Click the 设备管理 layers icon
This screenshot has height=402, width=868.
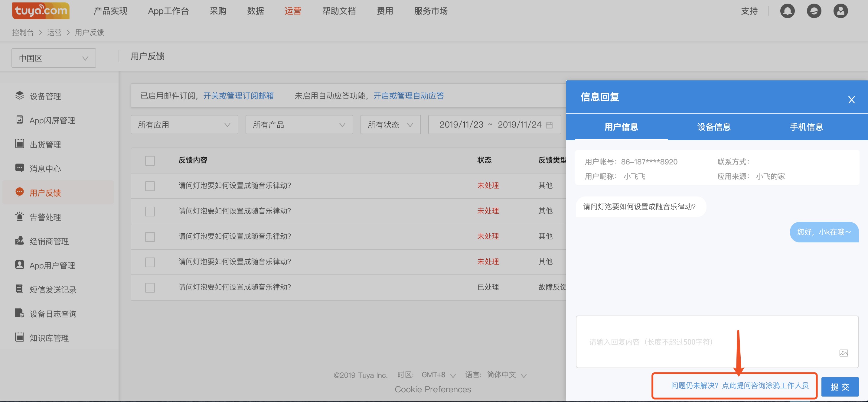(20, 96)
